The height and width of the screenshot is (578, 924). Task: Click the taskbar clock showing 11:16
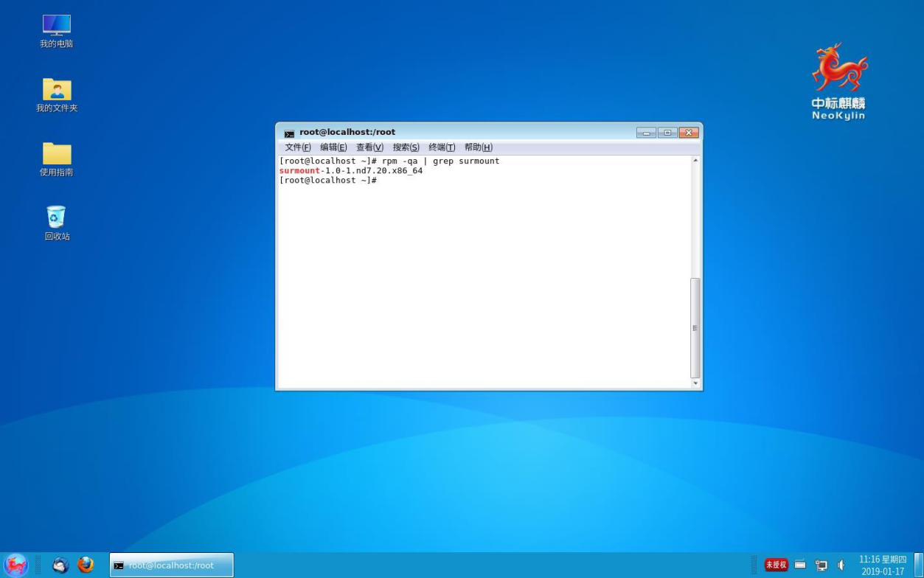(883, 565)
